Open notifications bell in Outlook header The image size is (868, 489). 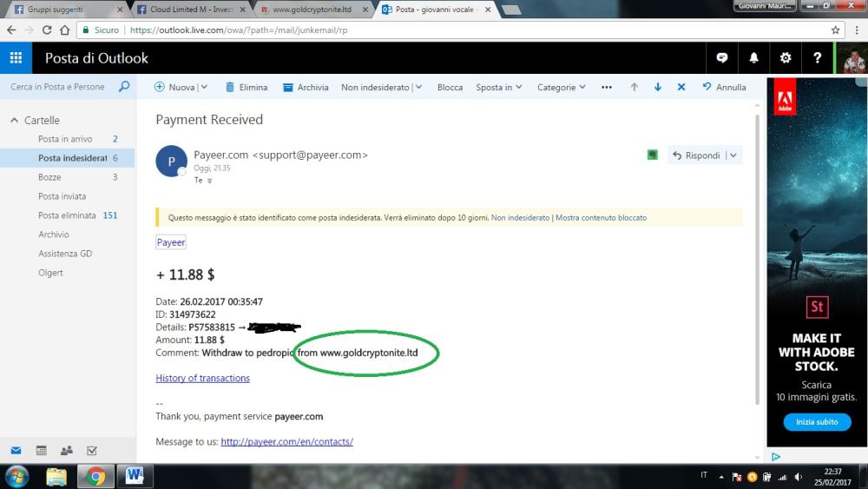click(753, 58)
